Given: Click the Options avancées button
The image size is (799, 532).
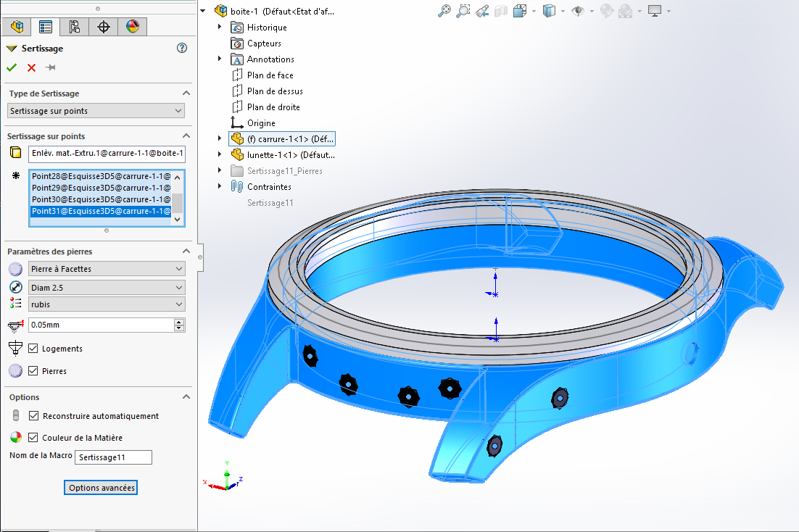Looking at the screenshot, I should (x=101, y=488).
